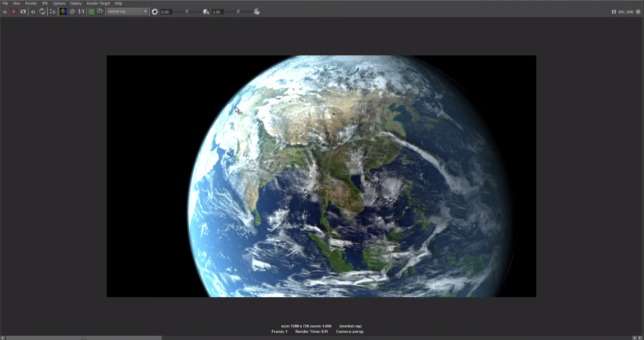
Task: Click the Redo Previous Render clapperboard icon
Action: tap(5, 12)
